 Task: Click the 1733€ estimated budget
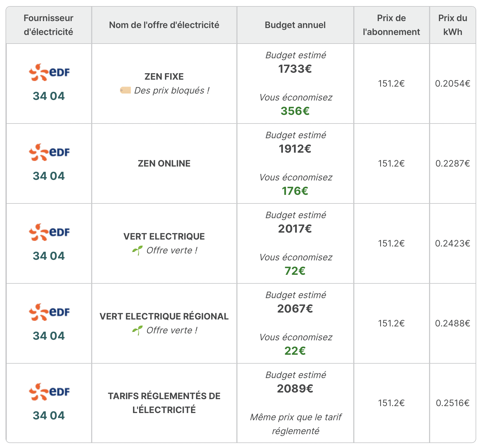[295, 69]
